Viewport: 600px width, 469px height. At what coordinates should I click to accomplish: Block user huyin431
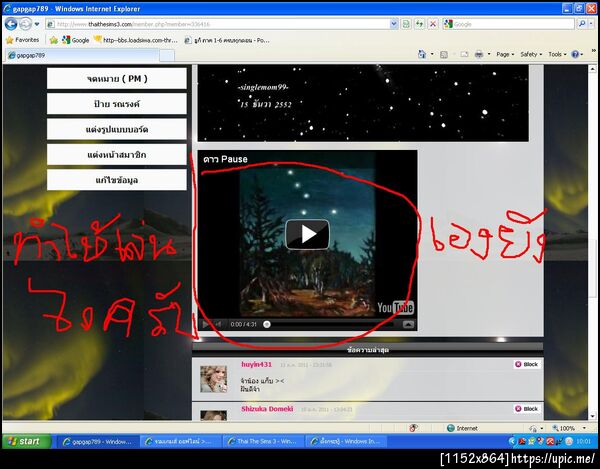(x=527, y=364)
